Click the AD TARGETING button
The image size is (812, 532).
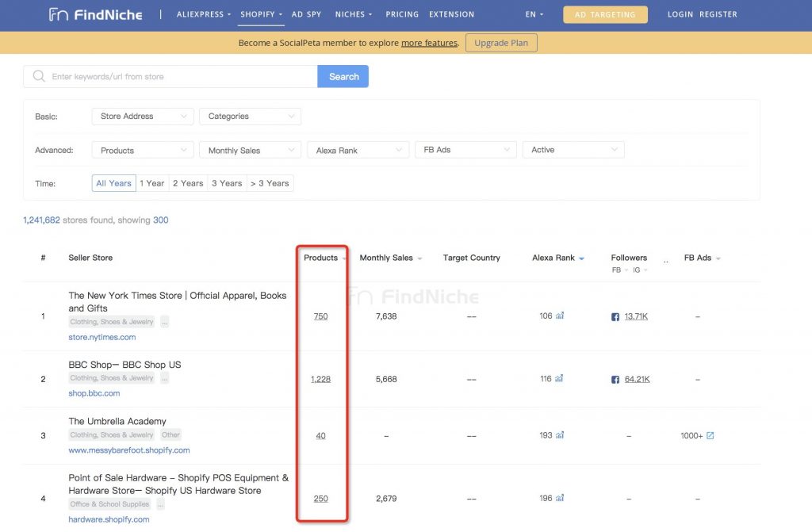605,14
